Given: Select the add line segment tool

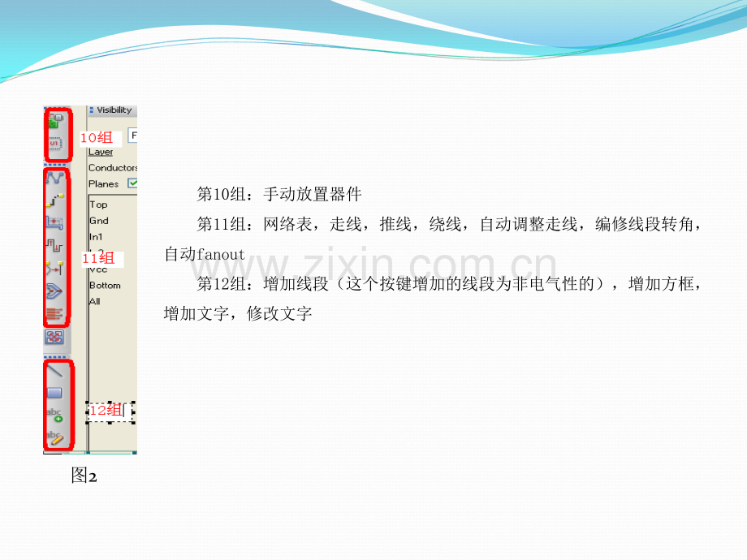Looking at the screenshot, I should [x=54, y=370].
